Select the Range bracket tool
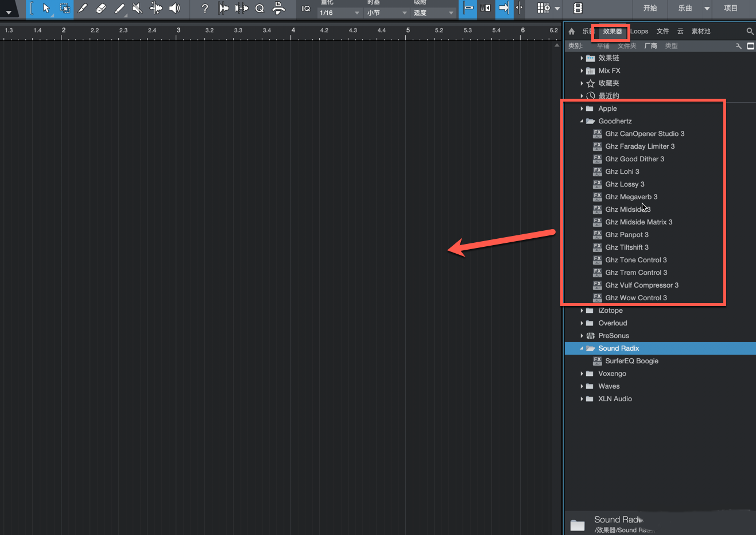 pos(32,9)
